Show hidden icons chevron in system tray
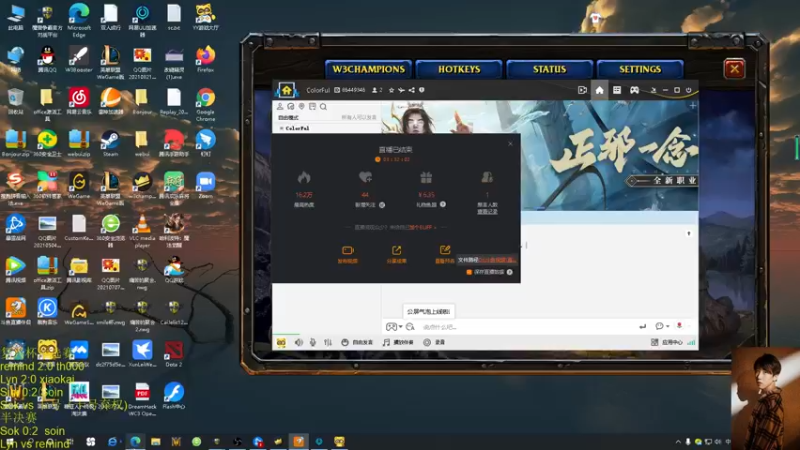The height and width of the screenshot is (450, 800). point(678,442)
